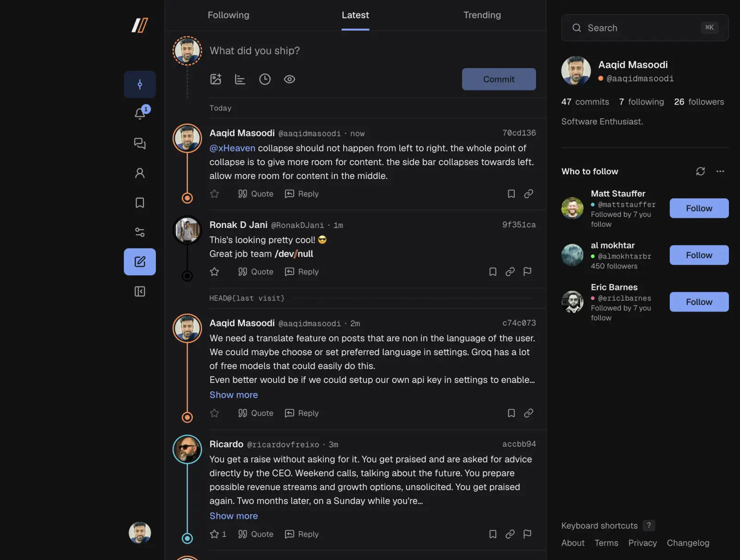Image resolution: width=740 pixels, height=560 pixels.
Task: Open Keyboard shortcuts help
Action: pos(608,526)
